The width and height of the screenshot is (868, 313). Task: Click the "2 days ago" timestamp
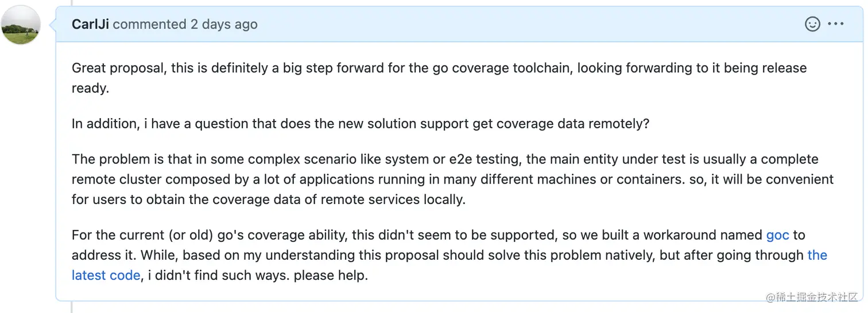pos(224,24)
